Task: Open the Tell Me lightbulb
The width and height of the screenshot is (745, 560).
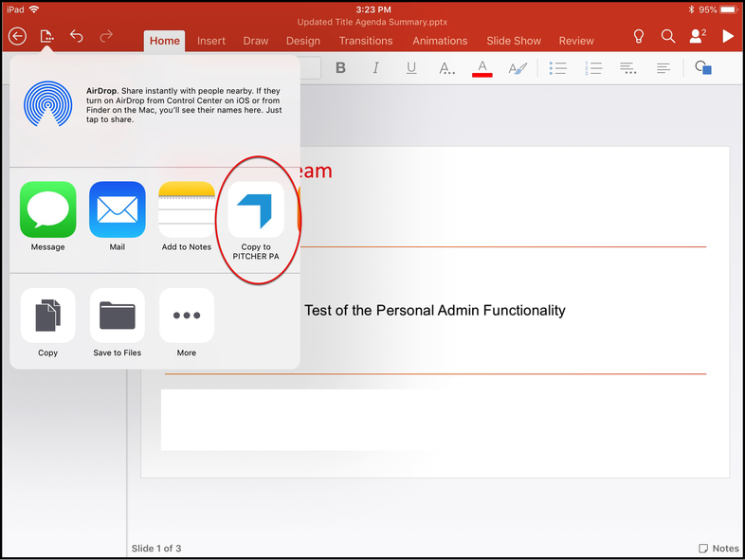Action: pyautogui.click(x=639, y=37)
